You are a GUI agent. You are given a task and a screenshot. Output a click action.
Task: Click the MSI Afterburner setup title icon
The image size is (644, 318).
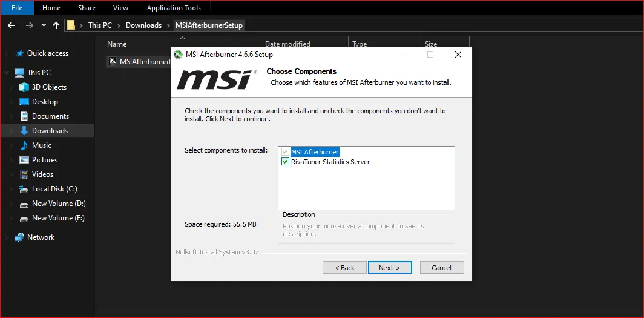(178, 55)
